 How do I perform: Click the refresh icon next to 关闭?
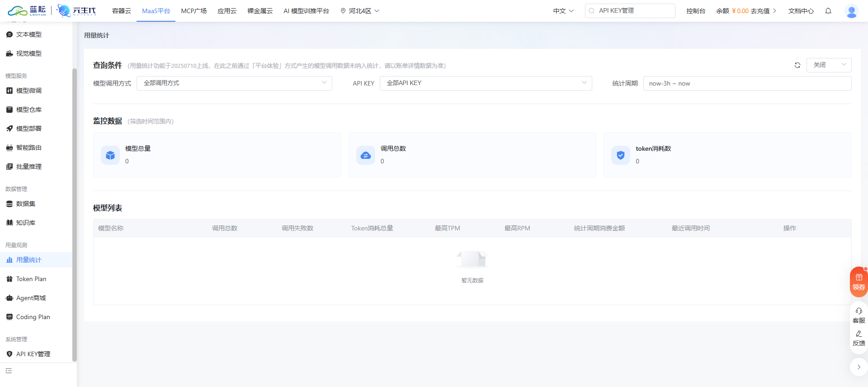(797, 65)
